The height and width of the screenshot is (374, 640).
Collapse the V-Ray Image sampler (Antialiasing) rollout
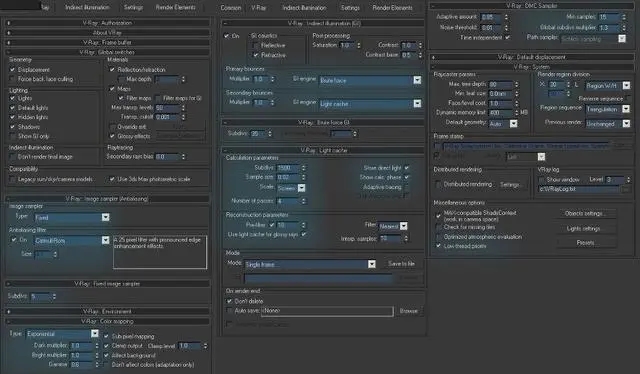[108, 199]
